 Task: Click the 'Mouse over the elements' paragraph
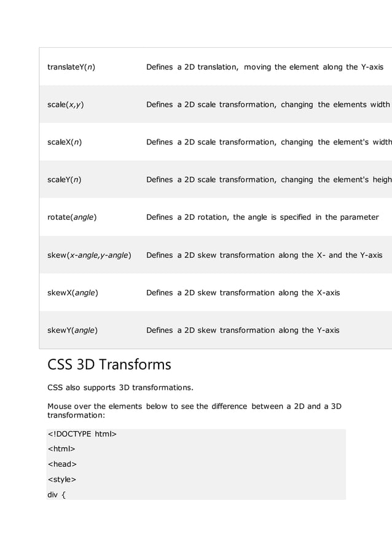194,410
